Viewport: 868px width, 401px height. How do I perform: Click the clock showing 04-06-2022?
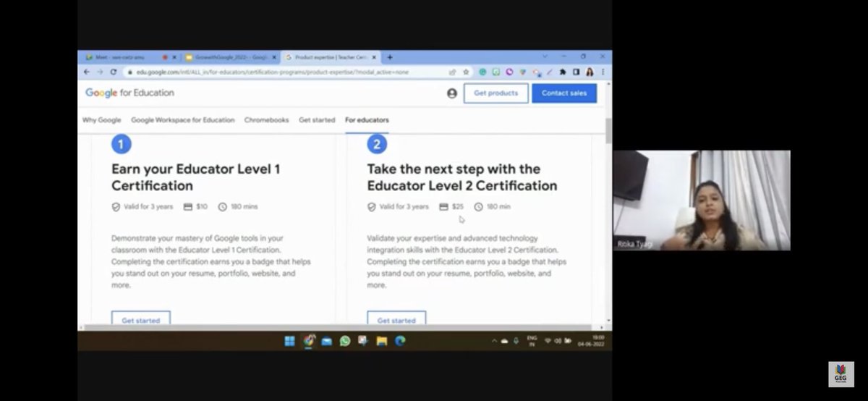click(591, 341)
